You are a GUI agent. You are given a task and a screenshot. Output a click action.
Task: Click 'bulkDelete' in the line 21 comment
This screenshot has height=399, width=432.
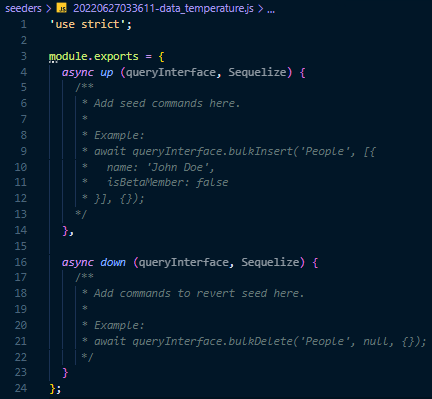tap(260, 341)
